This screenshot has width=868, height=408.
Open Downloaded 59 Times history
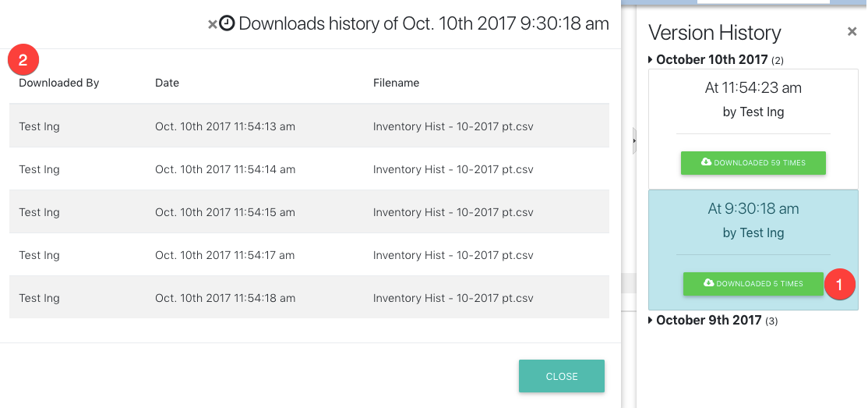tap(753, 163)
